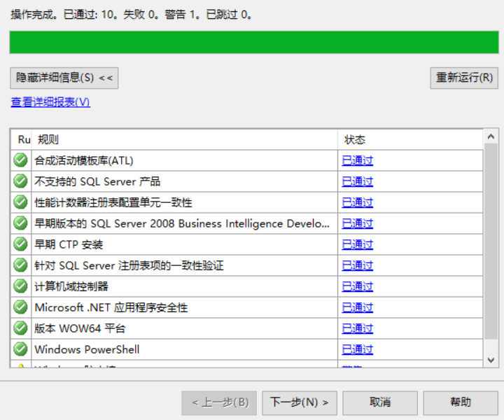The image size is (504, 420).
Task: Click pass icon beside 针对 SQL Server 注册表项的一致性验证
Action: point(20,265)
